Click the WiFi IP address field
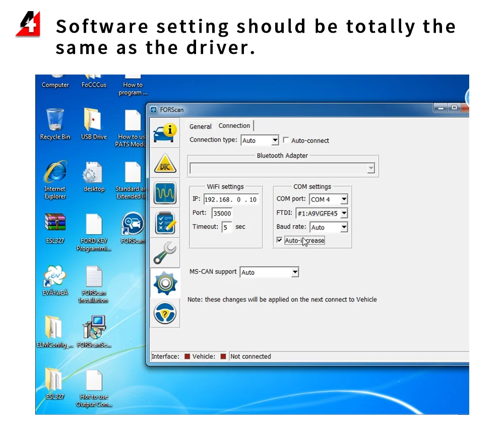The width and height of the screenshot is (504, 435). pos(231,199)
